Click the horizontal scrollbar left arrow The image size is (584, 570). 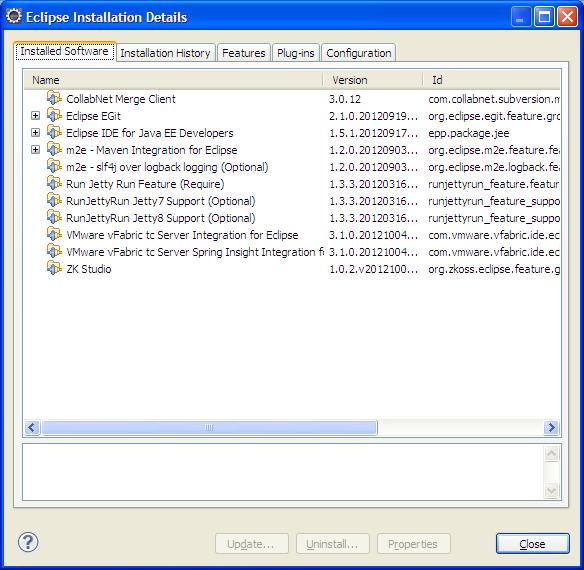pyautogui.click(x=32, y=427)
